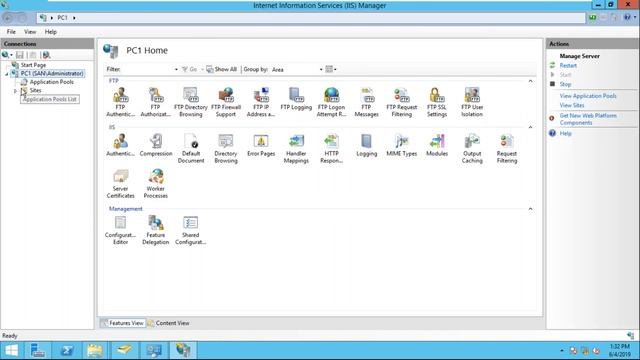Screen dimensions: 640x360
Task: Click View Sites link
Action: 572,105
